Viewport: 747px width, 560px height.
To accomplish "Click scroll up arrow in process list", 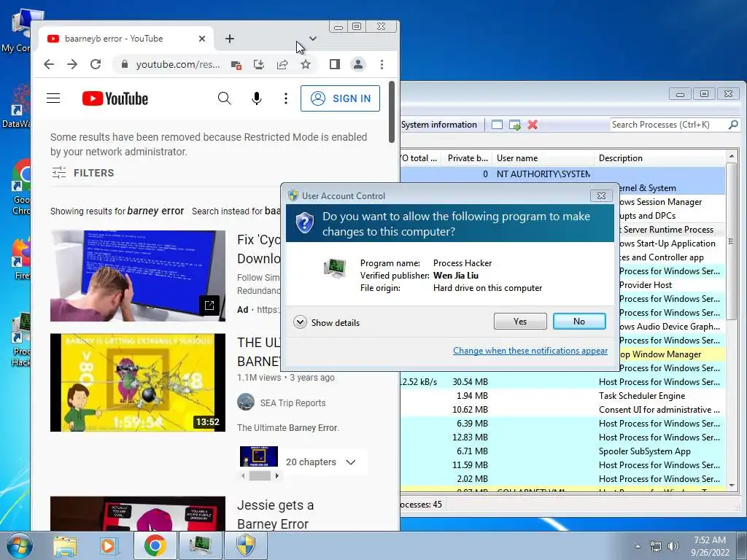I will pyautogui.click(x=731, y=157).
